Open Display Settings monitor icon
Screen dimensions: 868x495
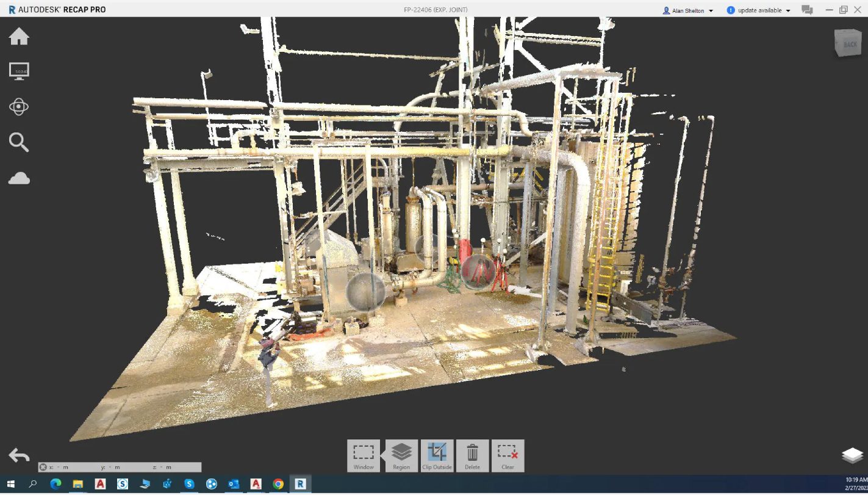[19, 71]
